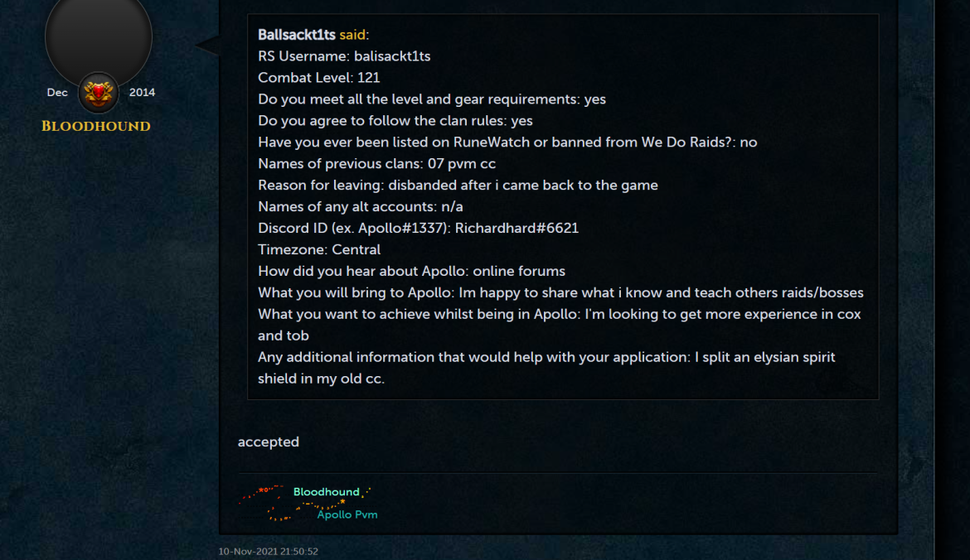Click the post timestamp 10-Nov-2021 21:50:52
Viewport: 970px width, 560px height.
tap(268, 552)
